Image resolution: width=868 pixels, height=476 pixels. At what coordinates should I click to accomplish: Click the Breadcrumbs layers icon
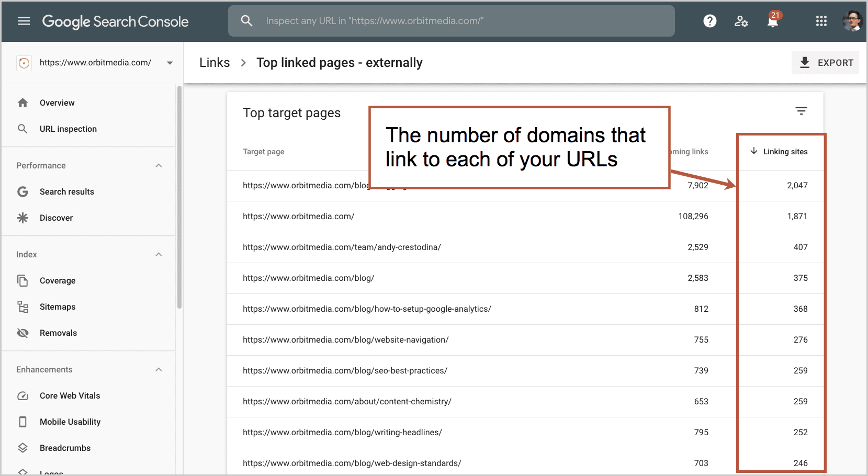point(22,448)
